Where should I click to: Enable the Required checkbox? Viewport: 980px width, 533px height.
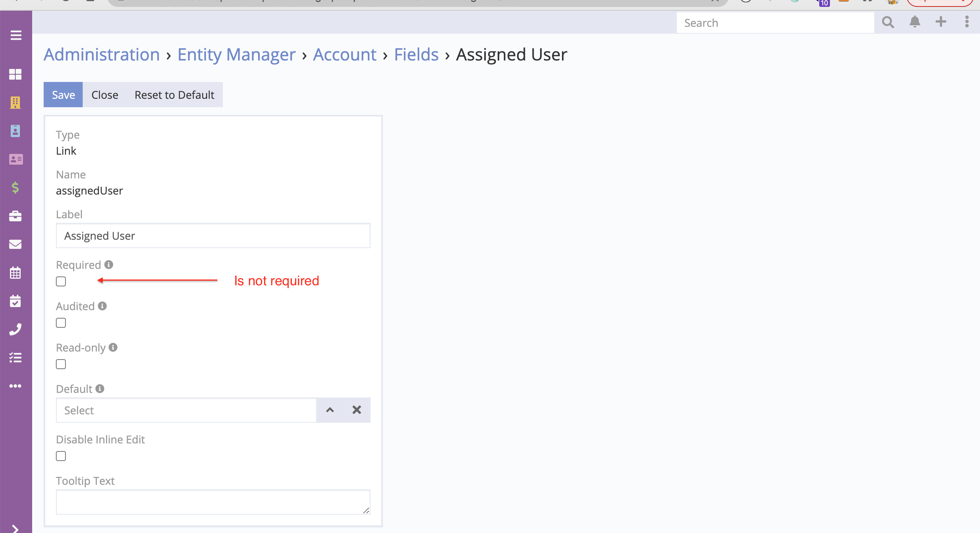pyautogui.click(x=61, y=281)
